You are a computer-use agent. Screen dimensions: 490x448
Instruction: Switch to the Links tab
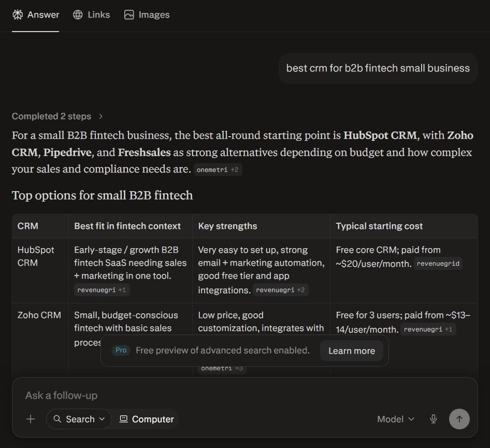pos(91,15)
